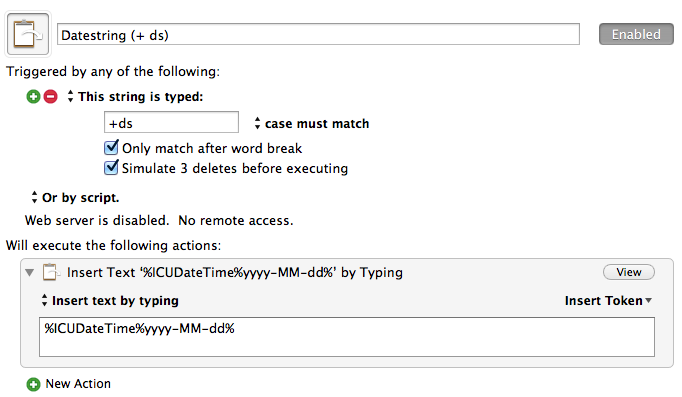Screen dimensions: 682x397
Task: Click the Insert Text action clipboard icon
Action: point(51,272)
